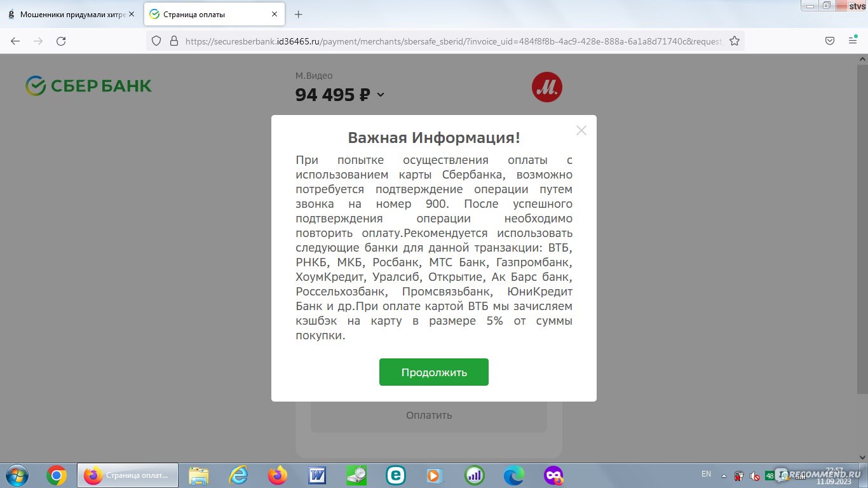Activate the Страница оплат Firefox taskbar button
Screen dimensions: 868x488
128,475
